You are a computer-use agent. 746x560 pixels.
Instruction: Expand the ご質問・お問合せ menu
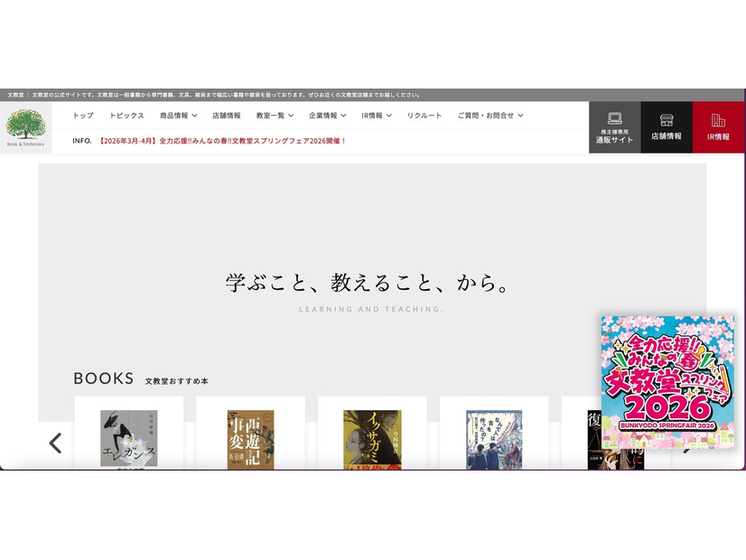tap(490, 116)
